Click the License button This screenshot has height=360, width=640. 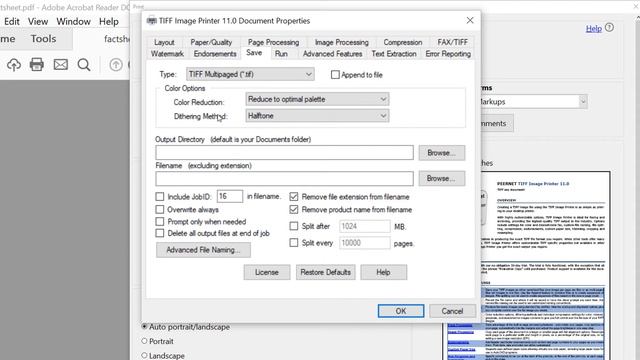point(267,272)
